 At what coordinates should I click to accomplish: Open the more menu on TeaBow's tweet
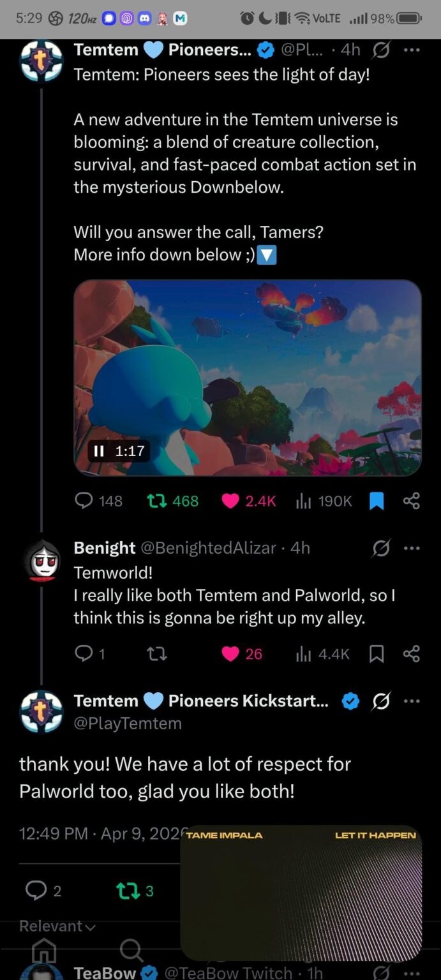[x=412, y=972]
